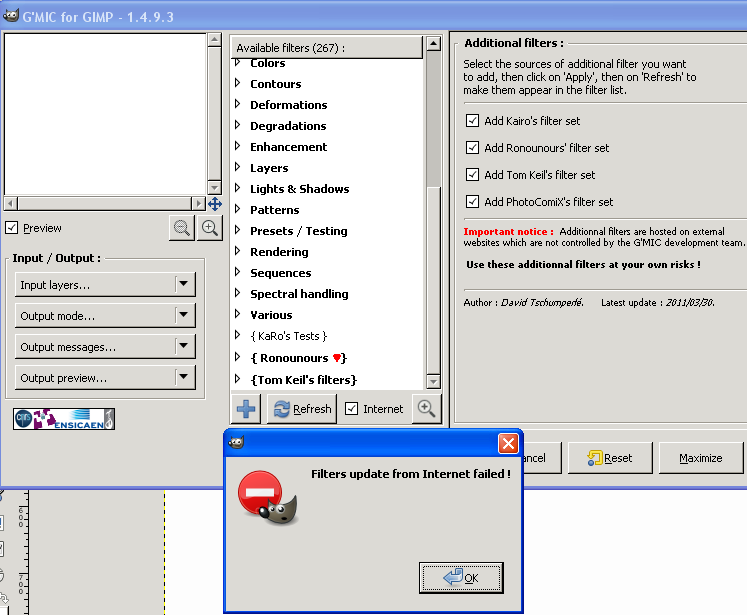Expand the Deformations filter category
This screenshot has height=615, width=747.
[x=238, y=104]
